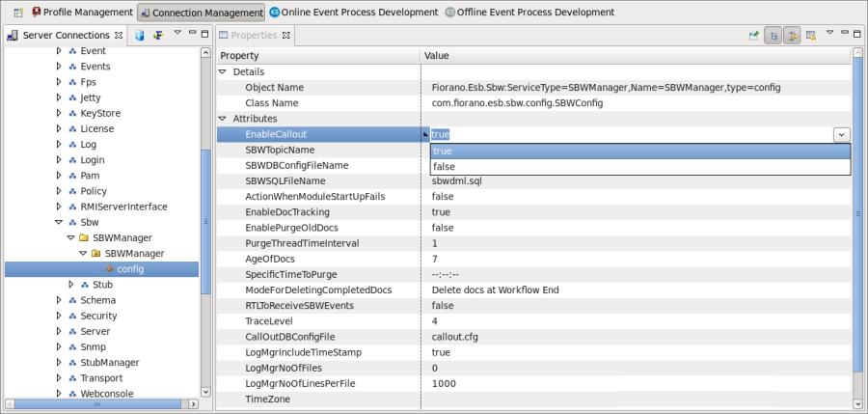Click the F arrow toolbar icon
The width and height of the screenshot is (868, 414).
point(158,36)
